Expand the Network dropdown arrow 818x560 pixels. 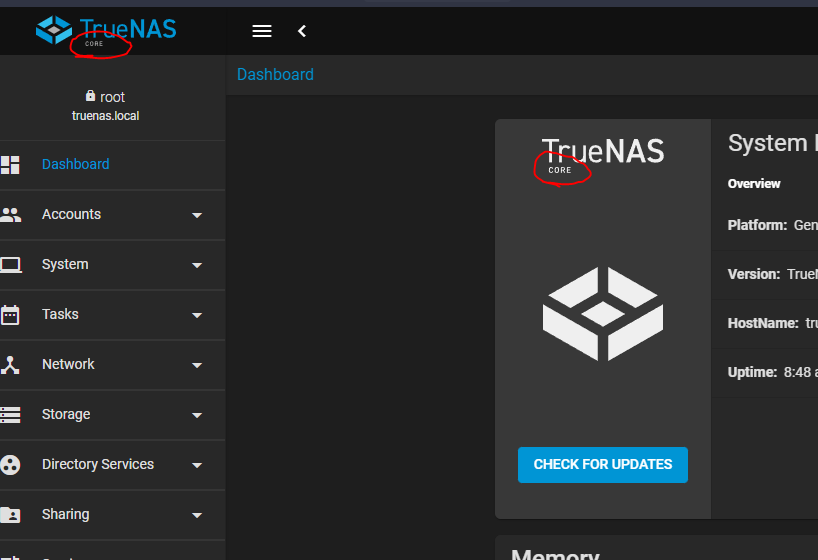197,365
